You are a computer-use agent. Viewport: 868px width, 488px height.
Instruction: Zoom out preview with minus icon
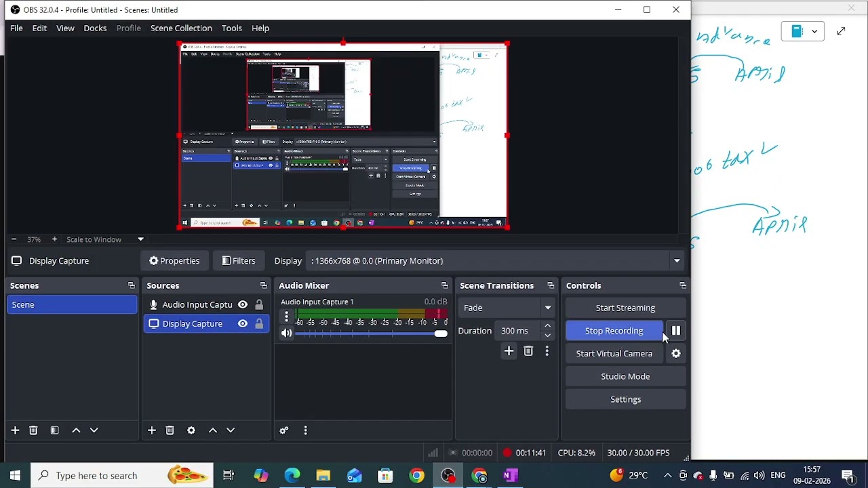[14, 239]
